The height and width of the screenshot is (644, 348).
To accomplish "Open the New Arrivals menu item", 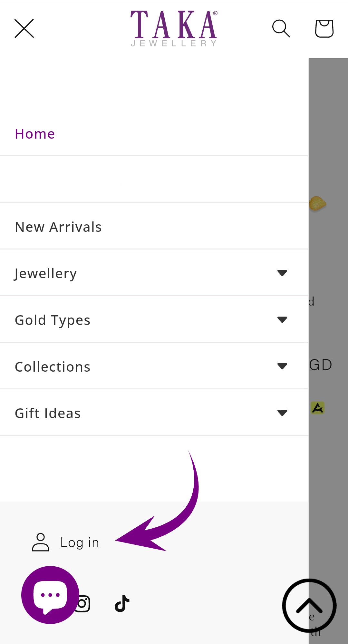I will point(58,227).
